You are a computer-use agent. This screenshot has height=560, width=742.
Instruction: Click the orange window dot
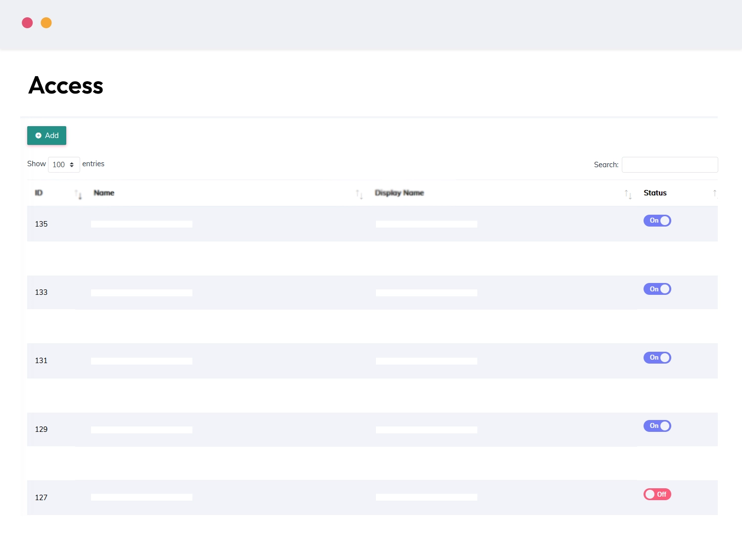46,23
